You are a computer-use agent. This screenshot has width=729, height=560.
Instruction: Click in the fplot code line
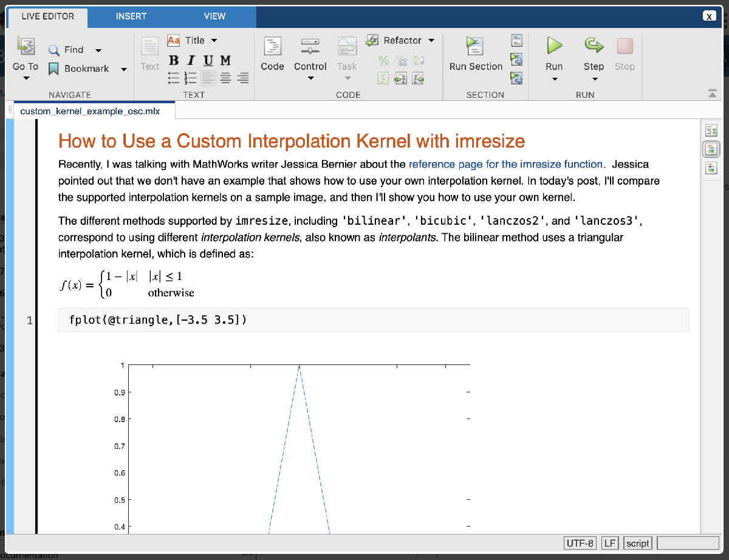(158, 319)
